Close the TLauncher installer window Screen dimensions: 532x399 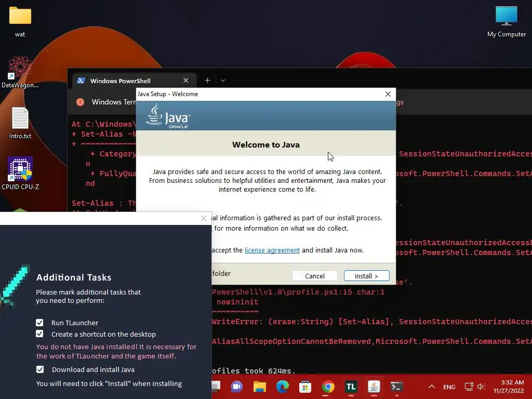(x=204, y=218)
